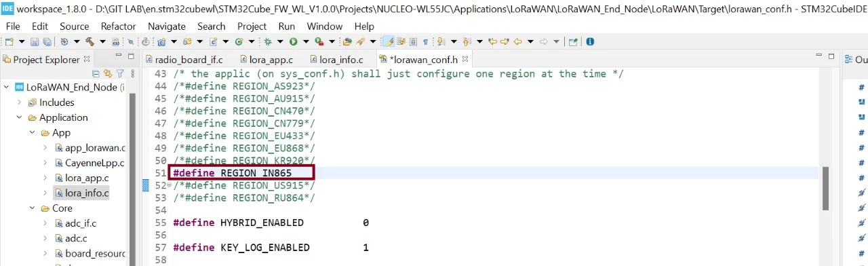Image resolution: width=868 pixels, height=266 pixels.
Task: Click the Back navigation arrow
Action: pyautogui.click(x=517, y=41)
